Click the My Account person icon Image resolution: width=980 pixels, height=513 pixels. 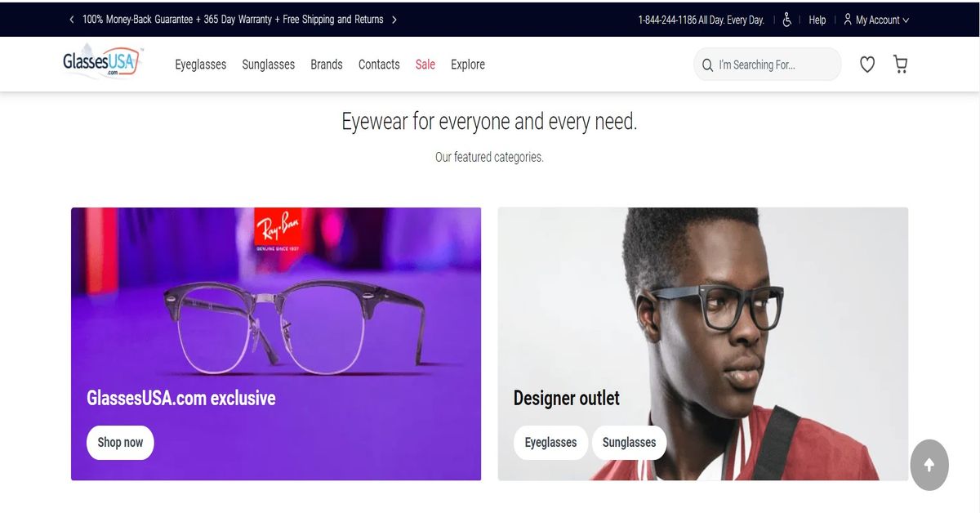(x=848, y=19)
